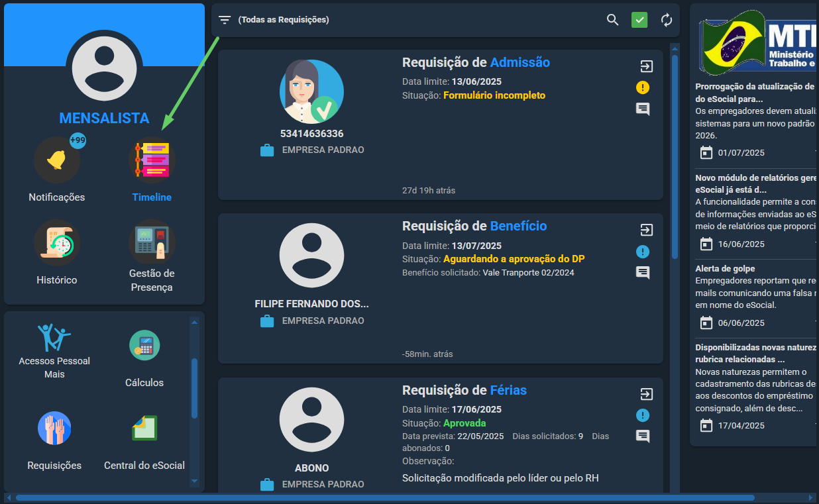
Task: Open the Benefício requisition enter icon
Action: pyautogui.click(x=646, y=230)
